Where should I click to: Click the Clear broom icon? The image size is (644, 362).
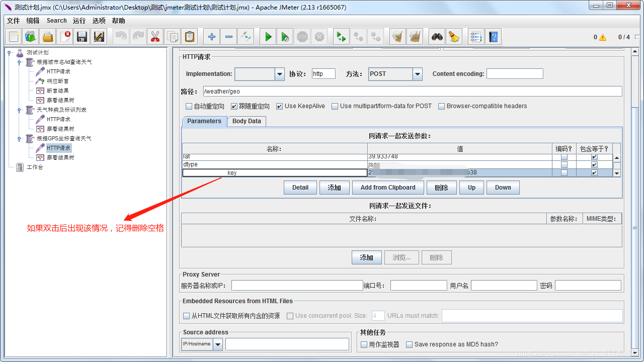[398, 37]
